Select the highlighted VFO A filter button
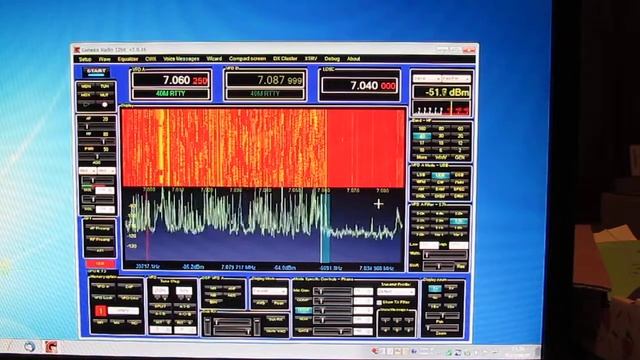 459,221
